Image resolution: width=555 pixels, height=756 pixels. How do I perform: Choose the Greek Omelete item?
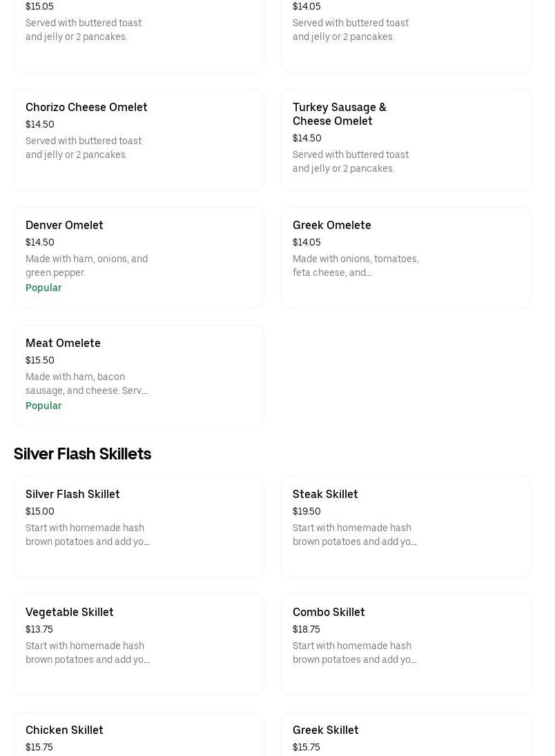406,257
